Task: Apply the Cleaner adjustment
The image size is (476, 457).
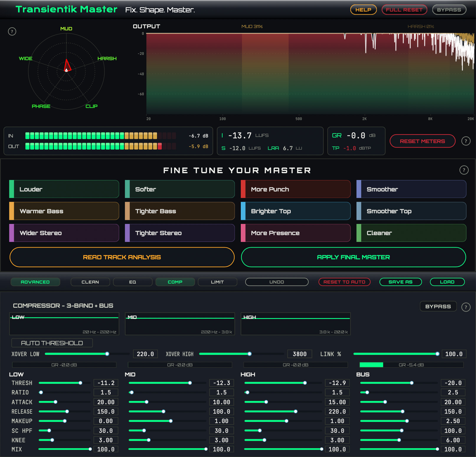Action: pos(411,233)
